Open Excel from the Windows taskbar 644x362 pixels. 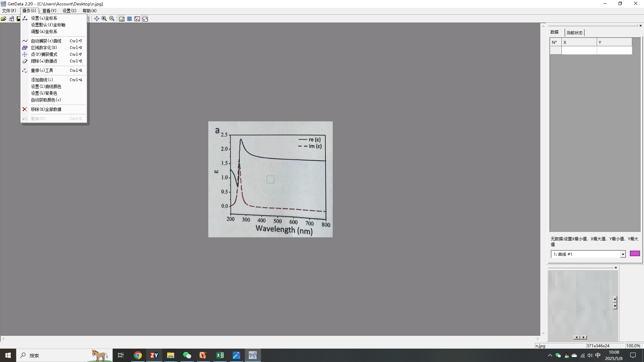coord(220,355)
